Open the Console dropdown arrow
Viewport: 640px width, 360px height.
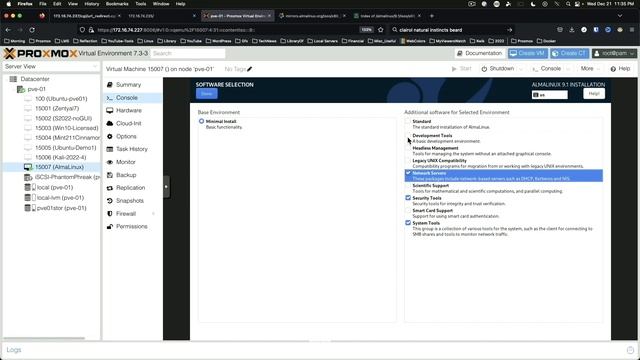click(568, 69)
